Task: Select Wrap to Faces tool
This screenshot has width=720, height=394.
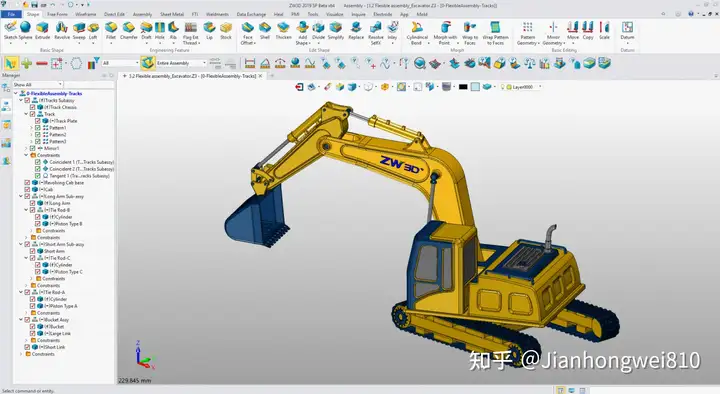Action: [469, 33]
